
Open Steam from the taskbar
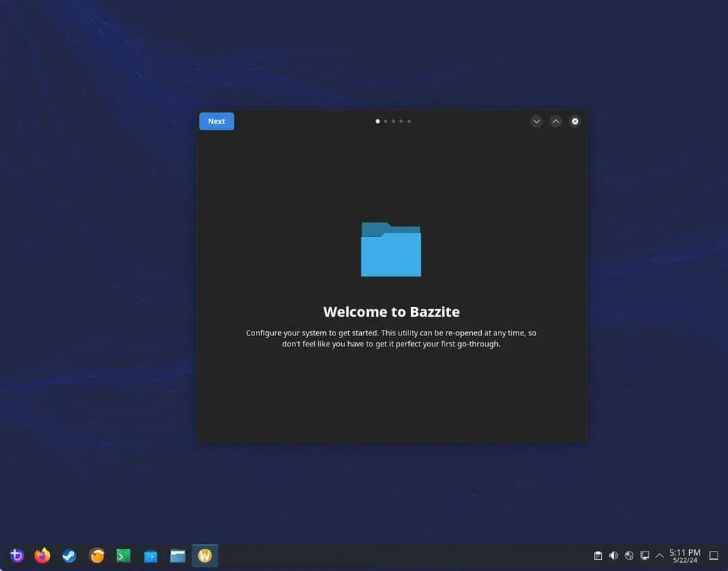pos(69,555)
